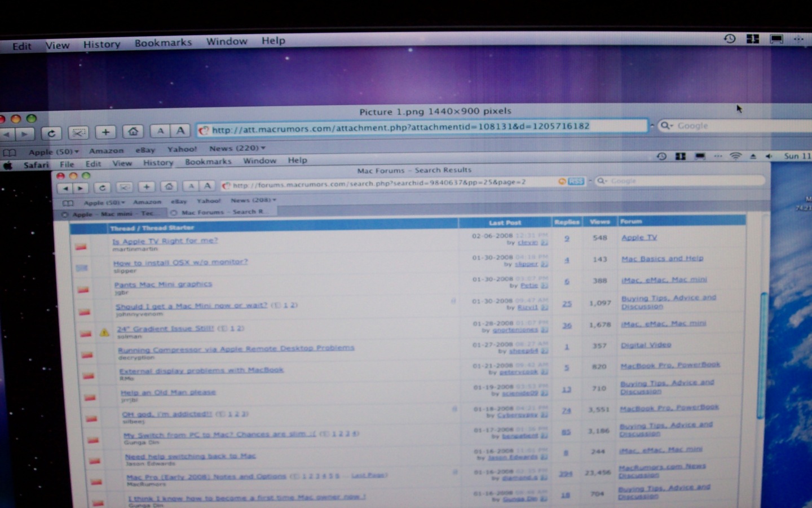
Task: Open the Displays icon in the outer menu bar
Action: 776,39
